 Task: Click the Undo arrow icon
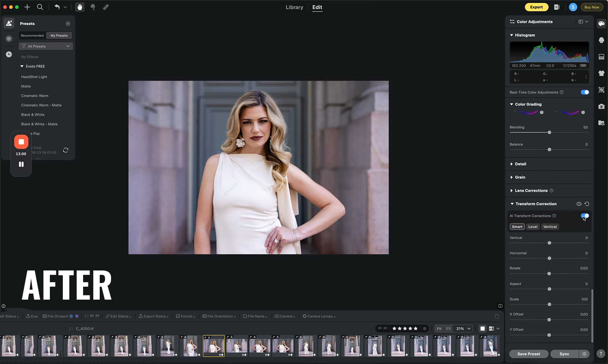pyautogui.click(x=57, y=7)
